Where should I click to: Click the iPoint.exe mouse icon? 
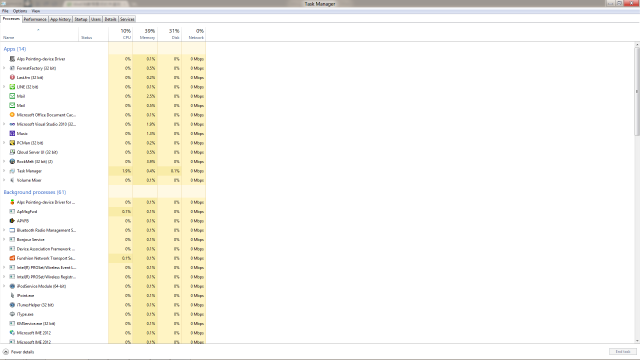coord(12,296)
